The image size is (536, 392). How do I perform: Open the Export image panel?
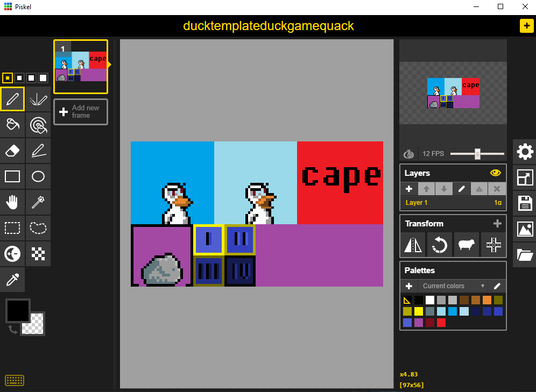[525, 229]
